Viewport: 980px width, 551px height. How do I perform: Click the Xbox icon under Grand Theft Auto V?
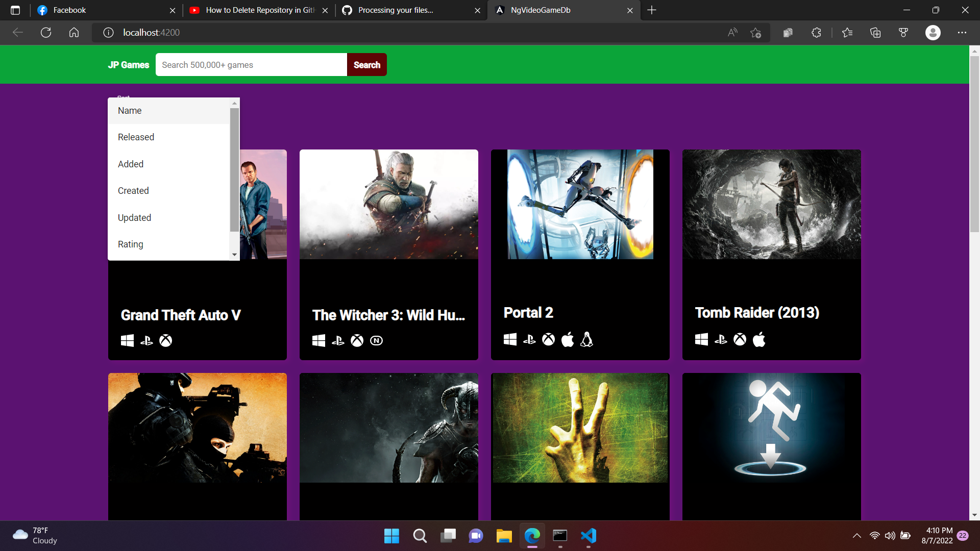point(166,340)
